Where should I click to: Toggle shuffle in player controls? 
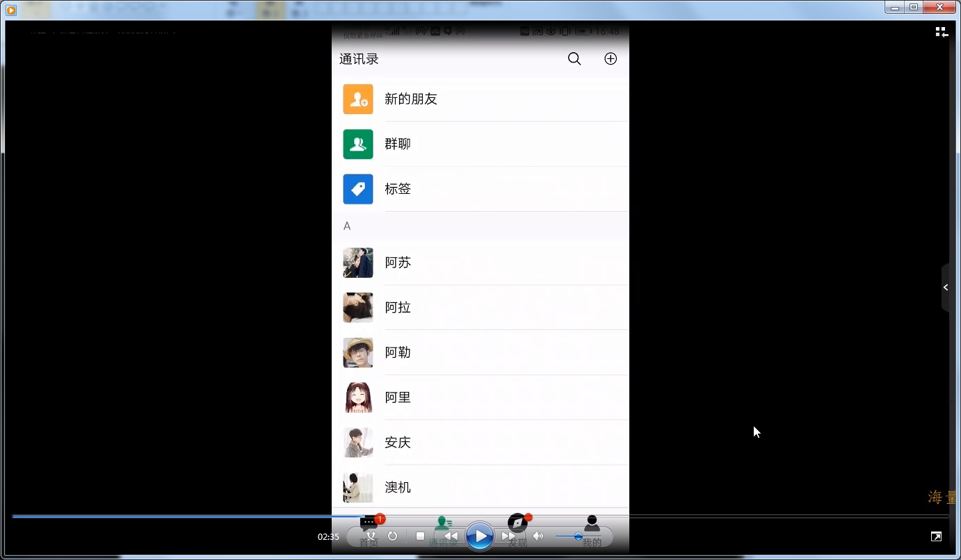[x=371, y=536]
